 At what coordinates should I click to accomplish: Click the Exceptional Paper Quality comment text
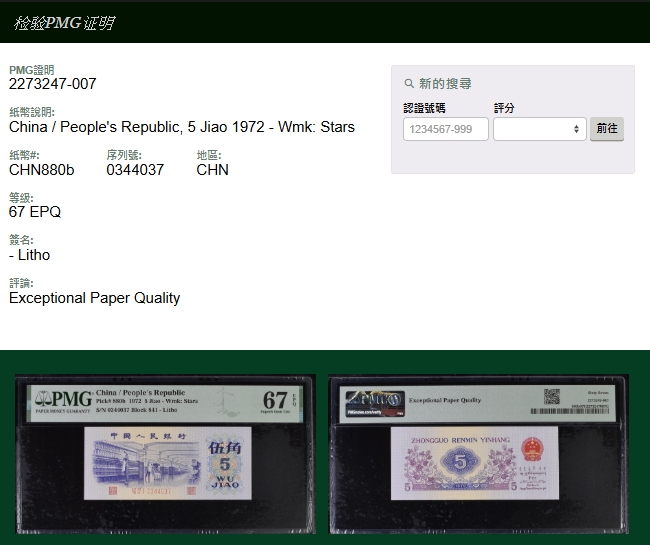(94, 298)
